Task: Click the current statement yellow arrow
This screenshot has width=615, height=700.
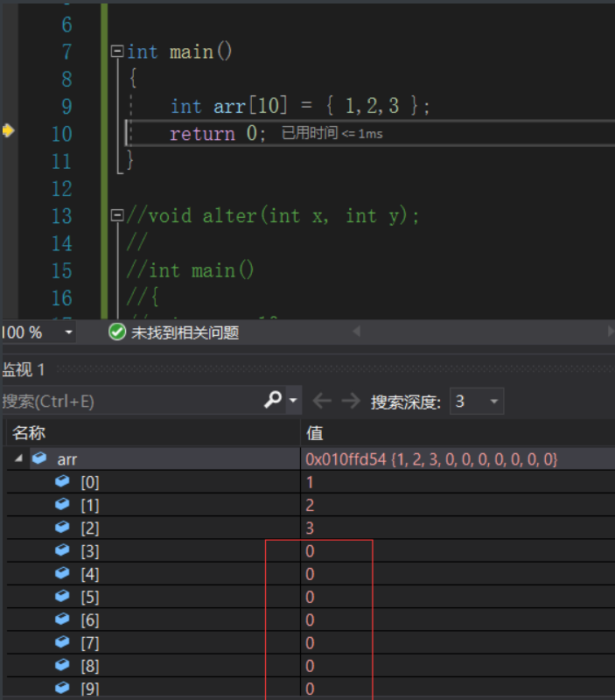Action: (x=9, y=130)
